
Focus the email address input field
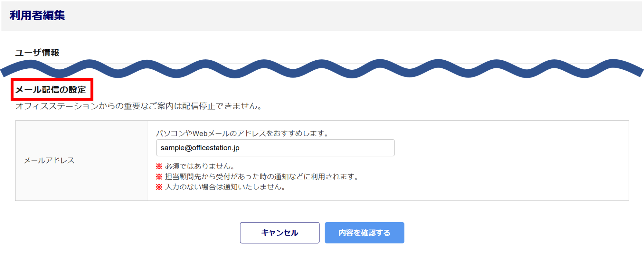pos(275,148)
